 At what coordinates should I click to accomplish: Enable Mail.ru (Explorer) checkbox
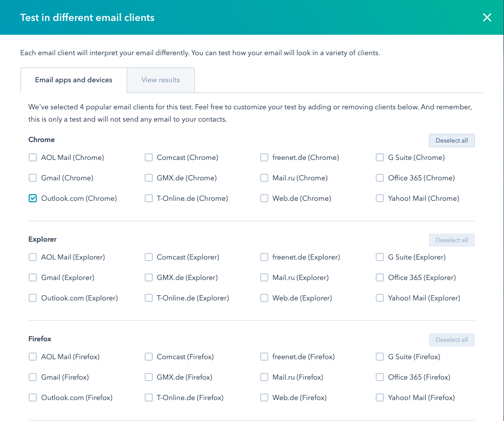(264, 277)
